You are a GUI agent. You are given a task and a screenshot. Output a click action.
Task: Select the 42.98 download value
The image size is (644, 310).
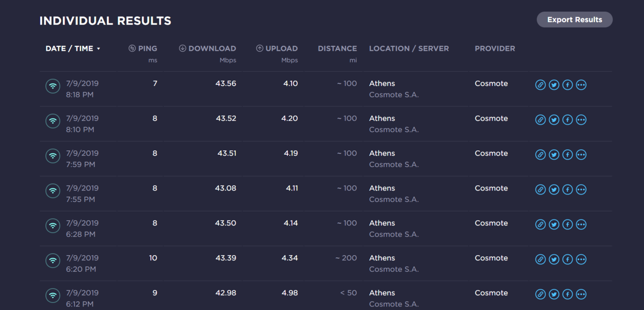point(226,293)
